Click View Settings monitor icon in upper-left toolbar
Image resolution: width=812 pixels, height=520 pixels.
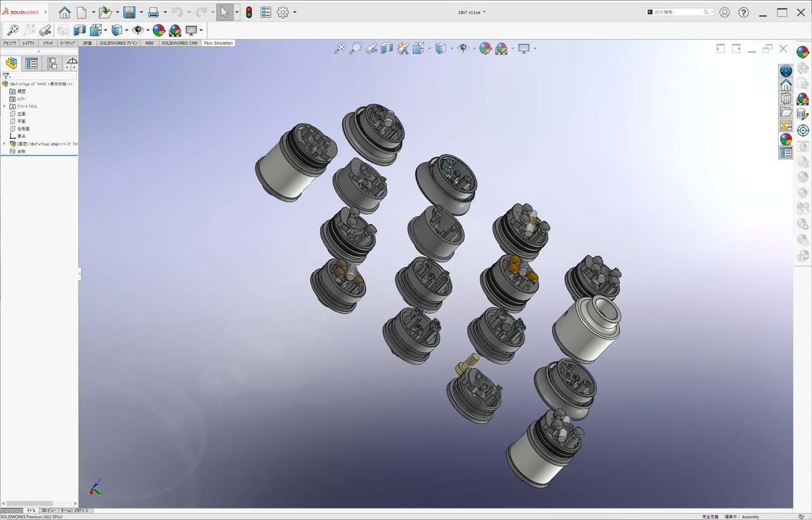tap(191, 30)
